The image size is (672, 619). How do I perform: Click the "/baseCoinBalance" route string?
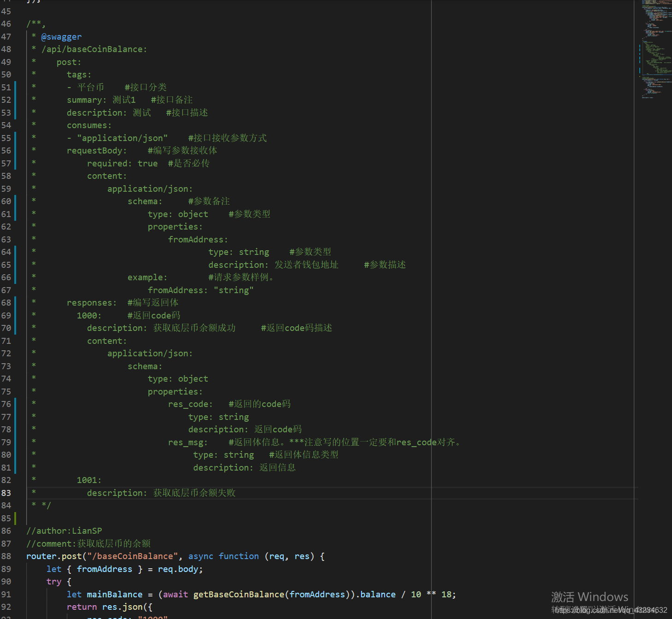(x=133, y=556)
